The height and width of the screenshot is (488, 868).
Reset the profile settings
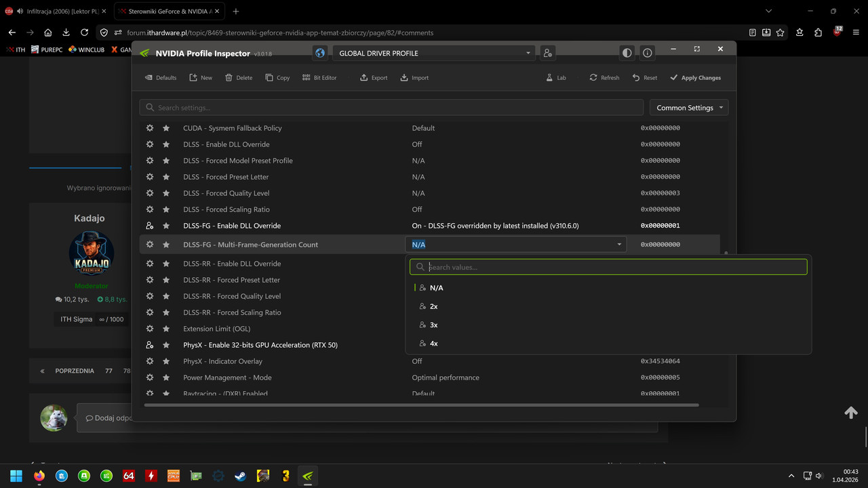(x=645, y=78)
